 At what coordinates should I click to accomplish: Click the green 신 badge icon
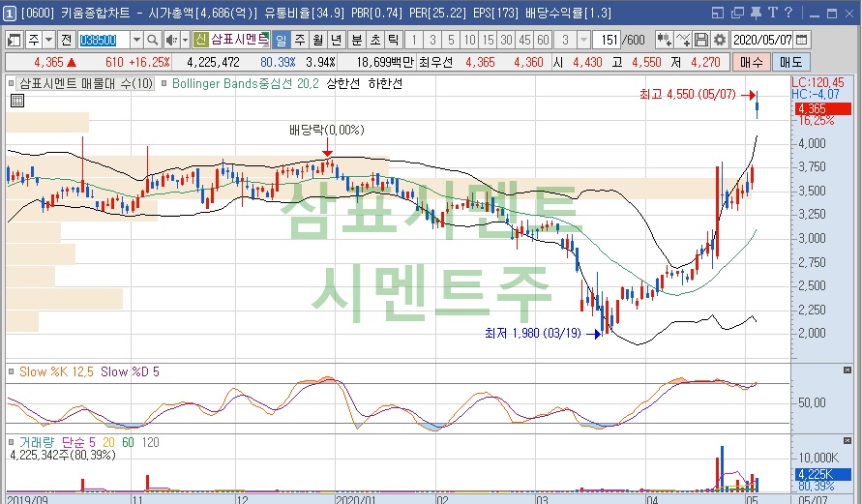[200, 40]
